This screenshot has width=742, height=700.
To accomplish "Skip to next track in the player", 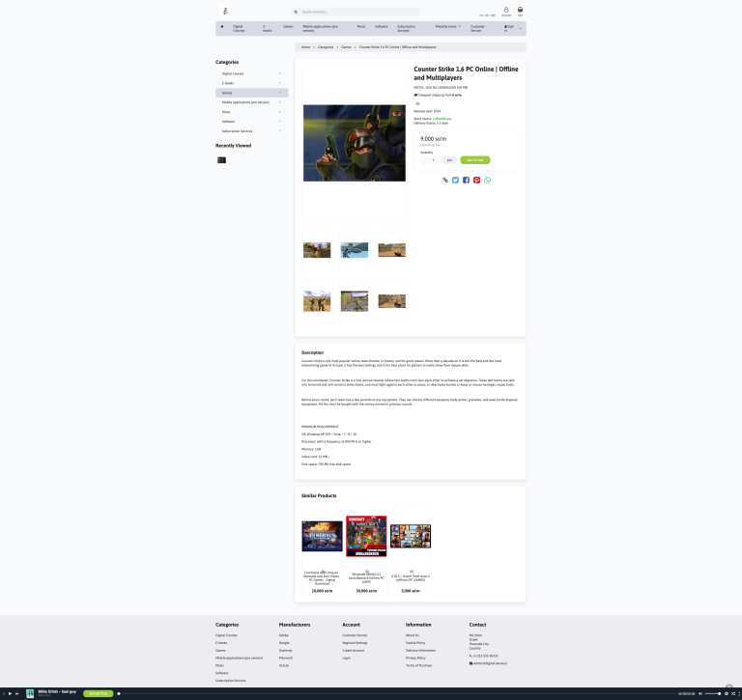I will (x=16, y=694).
